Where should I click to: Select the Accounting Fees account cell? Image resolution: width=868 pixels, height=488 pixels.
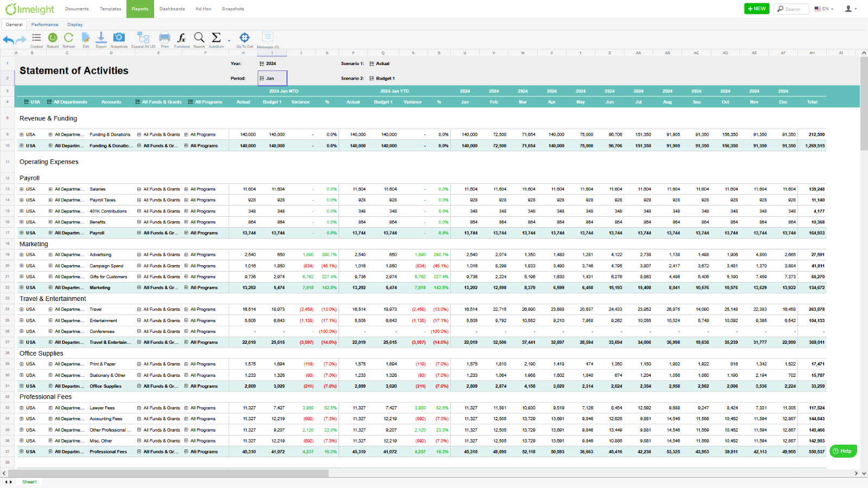[x=106, y=419]
